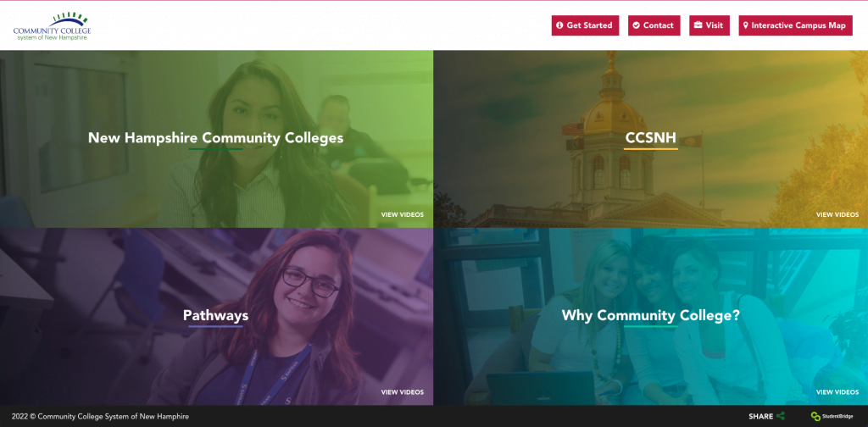View videos for New Hampshire Community Colleges
The width and height of the screenshot is (868, 427).
403,214
